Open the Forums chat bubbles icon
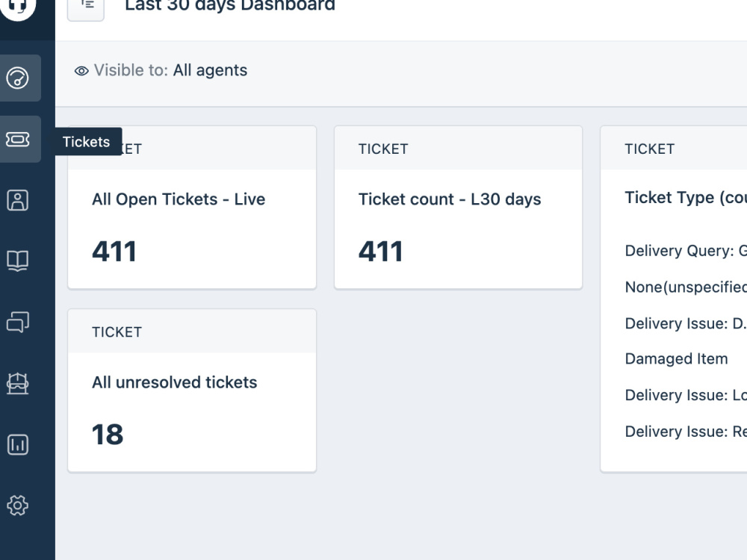The height and width of the screenshot is (560, 747). pos(18,322)
